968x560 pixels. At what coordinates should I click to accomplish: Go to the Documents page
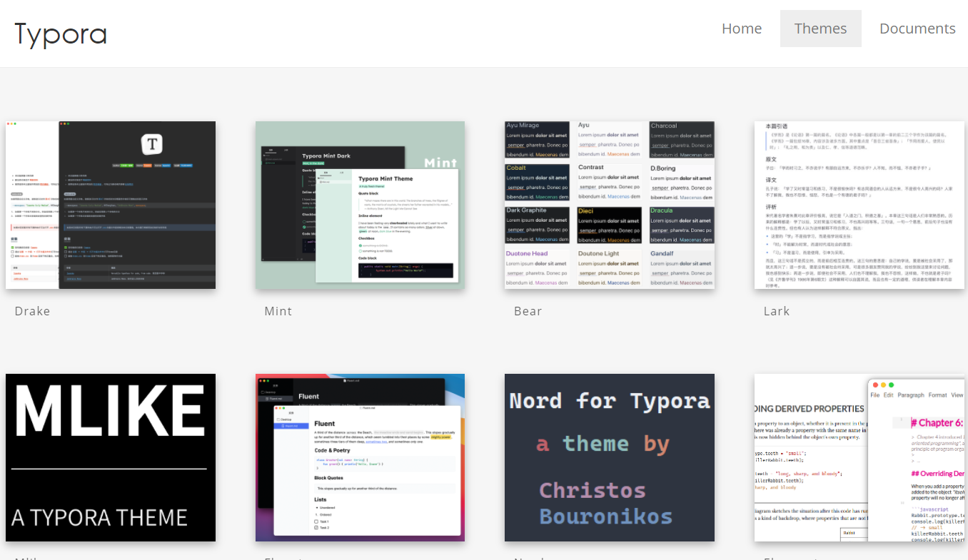pos(917,29)
